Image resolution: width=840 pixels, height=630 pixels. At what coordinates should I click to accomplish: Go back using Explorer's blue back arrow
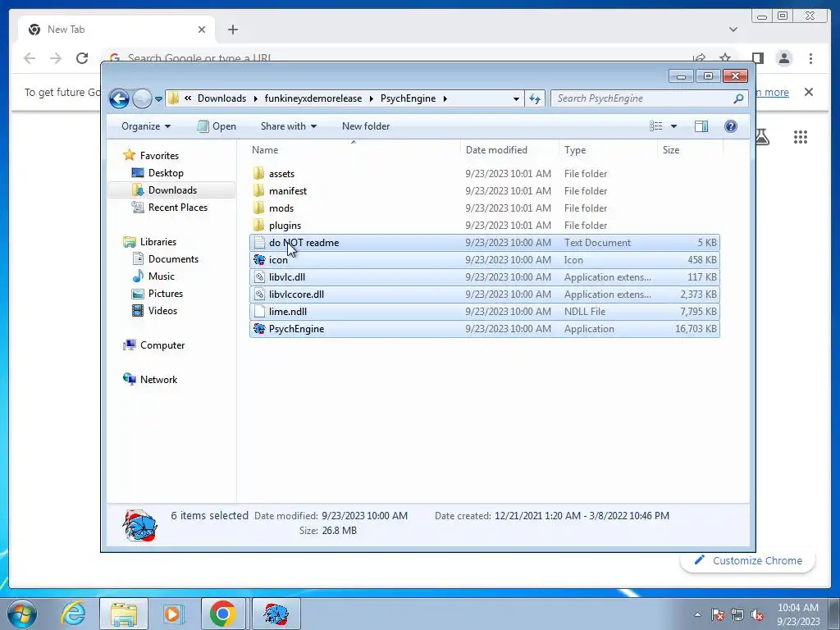click(119, 98)
